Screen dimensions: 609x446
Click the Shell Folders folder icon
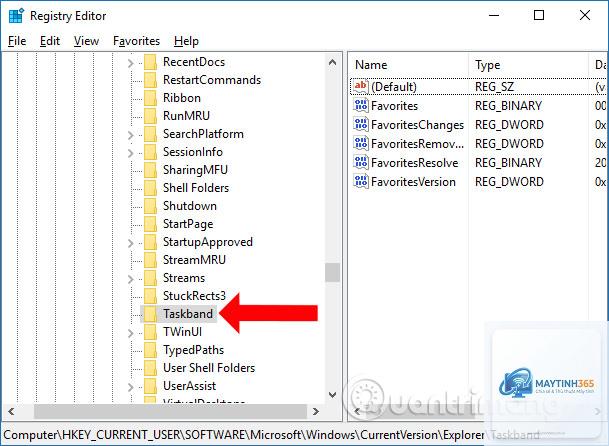(x=150, y=188)
